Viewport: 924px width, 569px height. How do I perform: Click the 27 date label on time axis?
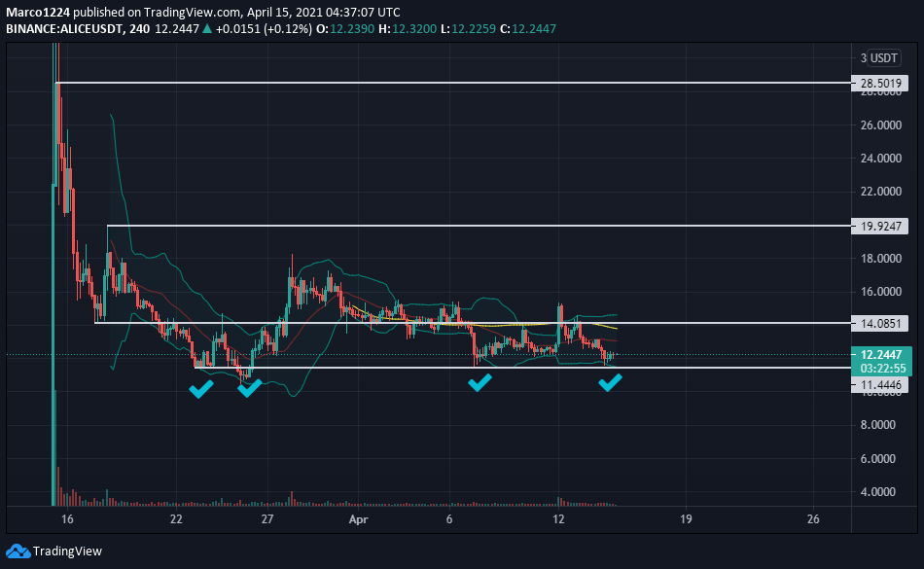coord(267,519)
